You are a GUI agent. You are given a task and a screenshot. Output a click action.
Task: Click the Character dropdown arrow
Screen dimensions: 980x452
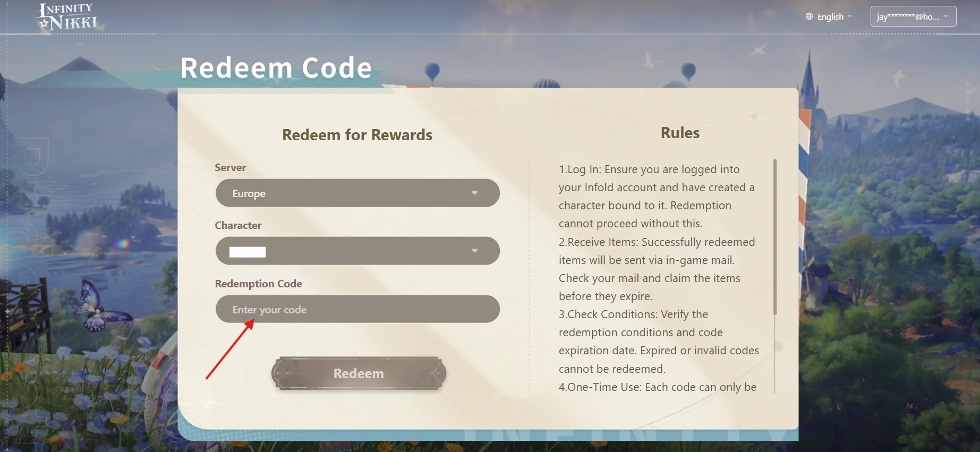point(474,251)
